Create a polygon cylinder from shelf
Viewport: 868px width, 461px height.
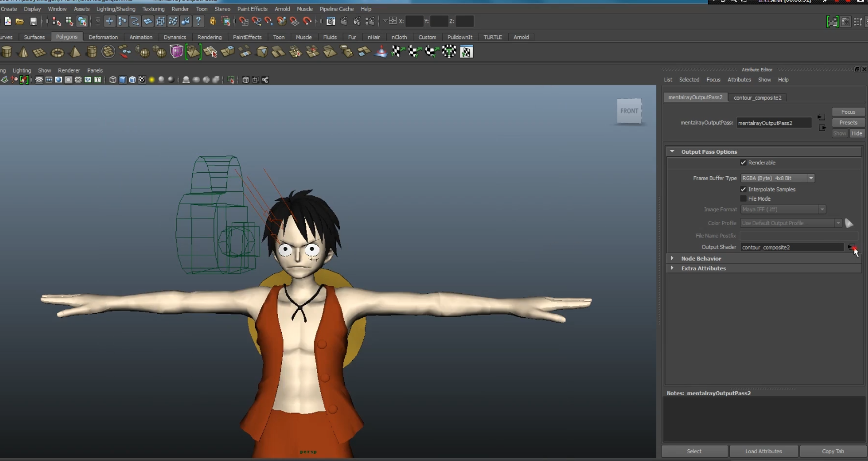tap(7, 52)
